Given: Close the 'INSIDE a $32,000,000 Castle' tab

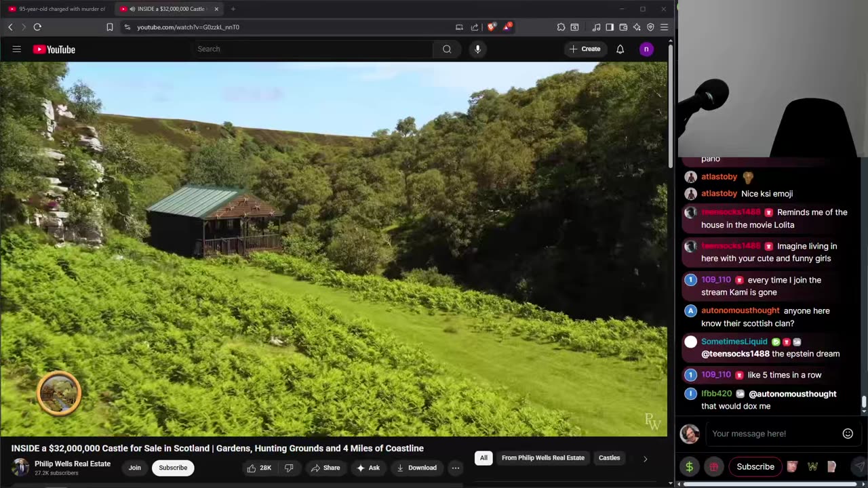Looking at the screenshot, I should click(216, 9).
